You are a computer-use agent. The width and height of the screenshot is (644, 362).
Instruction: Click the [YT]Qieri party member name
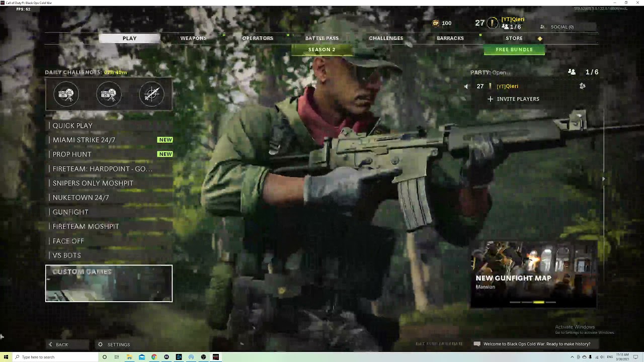pyautogui.click(x=507, y=86)
